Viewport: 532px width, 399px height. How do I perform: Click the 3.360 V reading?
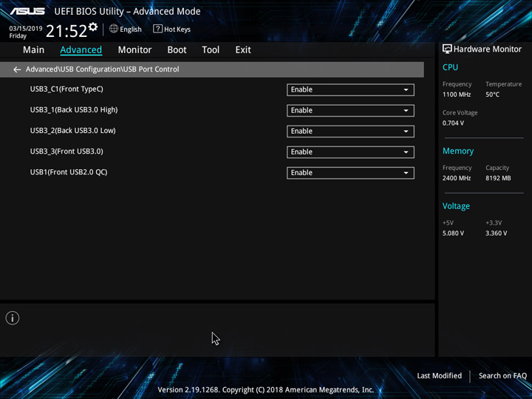(x=496, y=233)
